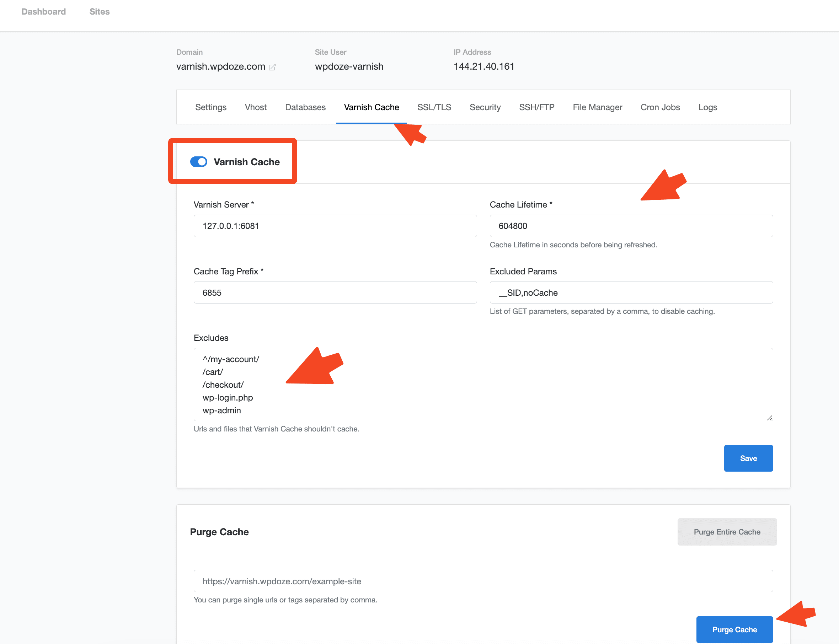Open the domain external link icon
The image size is (839, 644).
pos(272,67)
